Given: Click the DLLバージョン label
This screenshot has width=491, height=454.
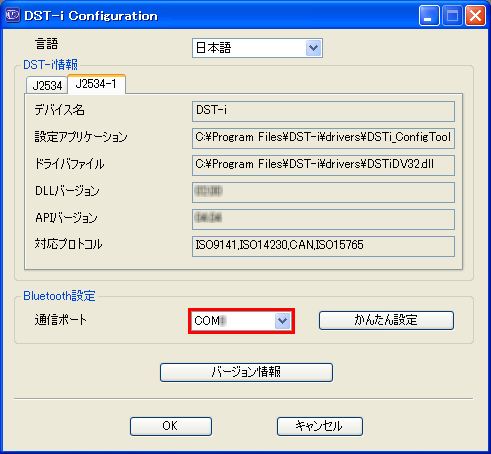Looking at the screenshot, I should click(x=67, y=191).
